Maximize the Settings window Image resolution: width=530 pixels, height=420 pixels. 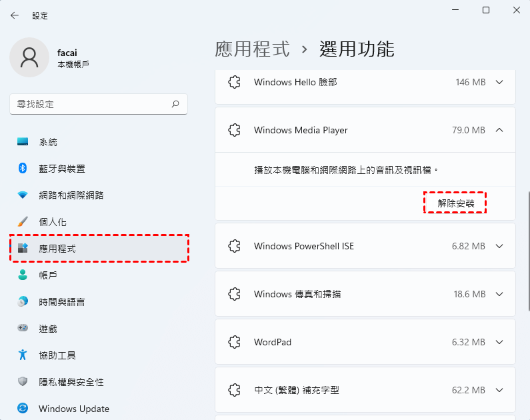point(486,10)
